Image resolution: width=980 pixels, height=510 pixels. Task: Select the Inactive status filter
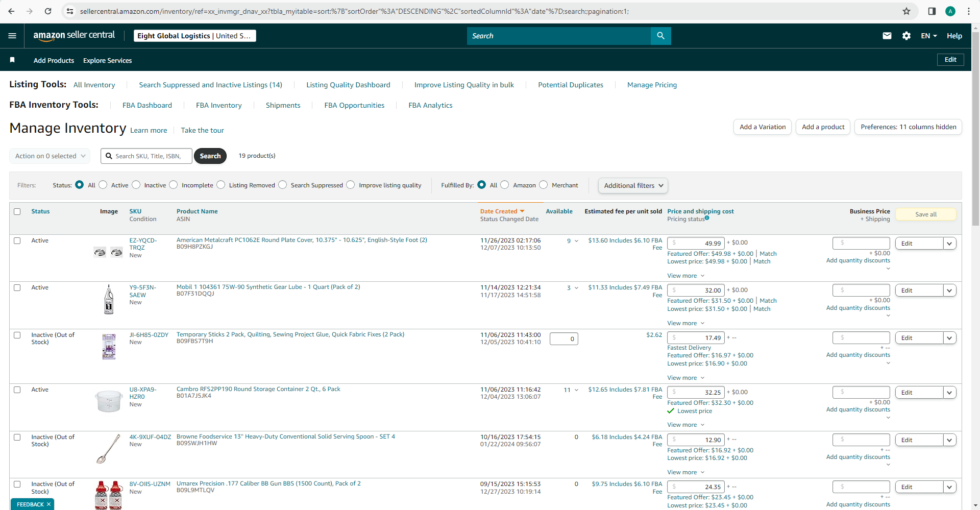point(136,185)
